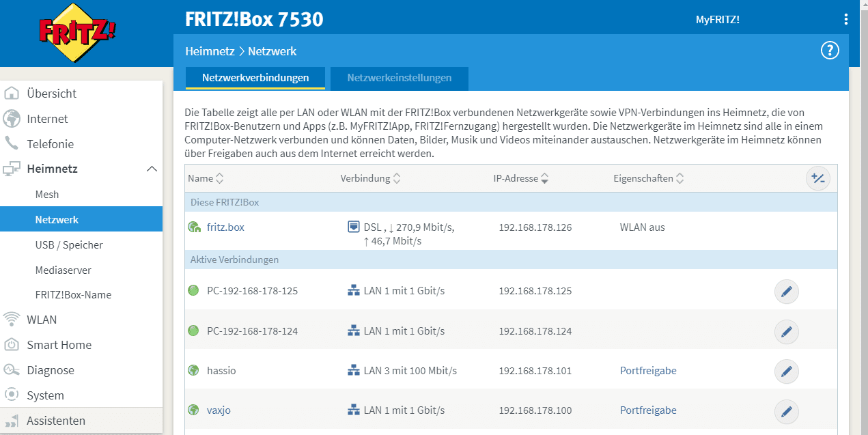Screen dimensions: 868x435
Task: Switch to the Netzwerkeinstellungen tab
Action: (400, 78)
